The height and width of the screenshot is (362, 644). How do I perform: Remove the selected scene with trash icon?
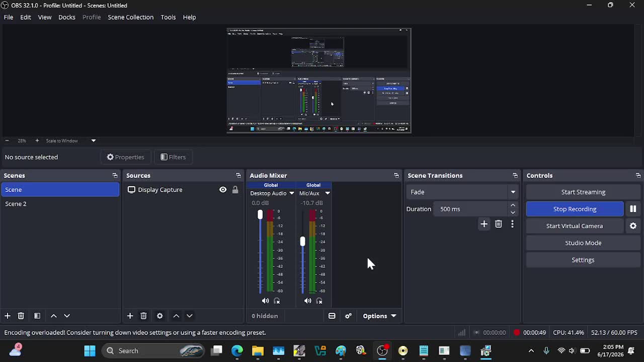point(21,316)
